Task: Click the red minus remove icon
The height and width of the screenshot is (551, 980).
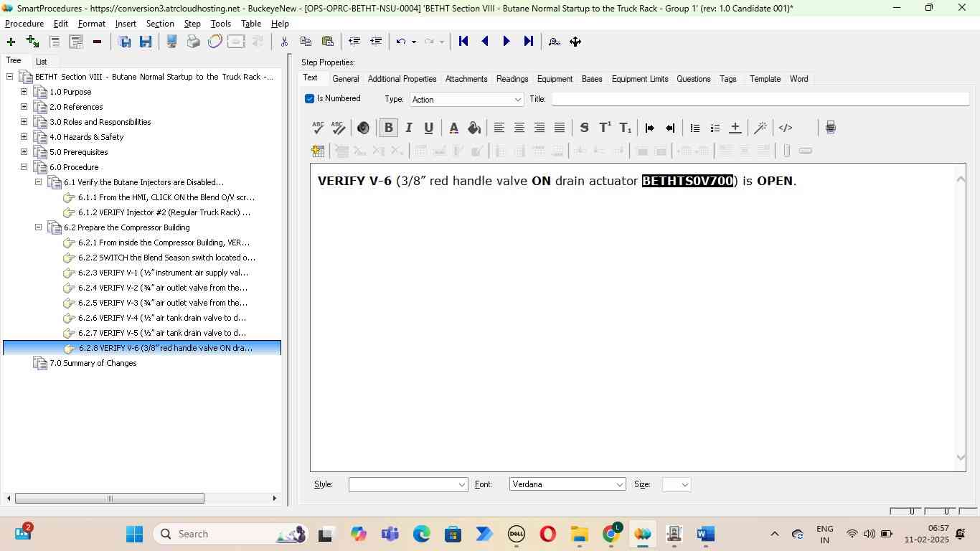Action: [x=97, y=42]
